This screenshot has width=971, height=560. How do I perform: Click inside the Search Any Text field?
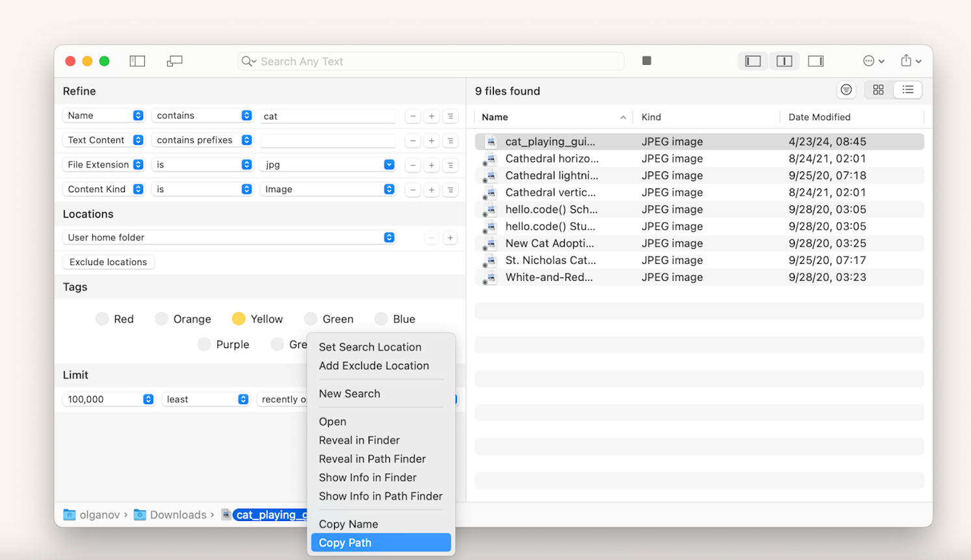click(429, 60)
